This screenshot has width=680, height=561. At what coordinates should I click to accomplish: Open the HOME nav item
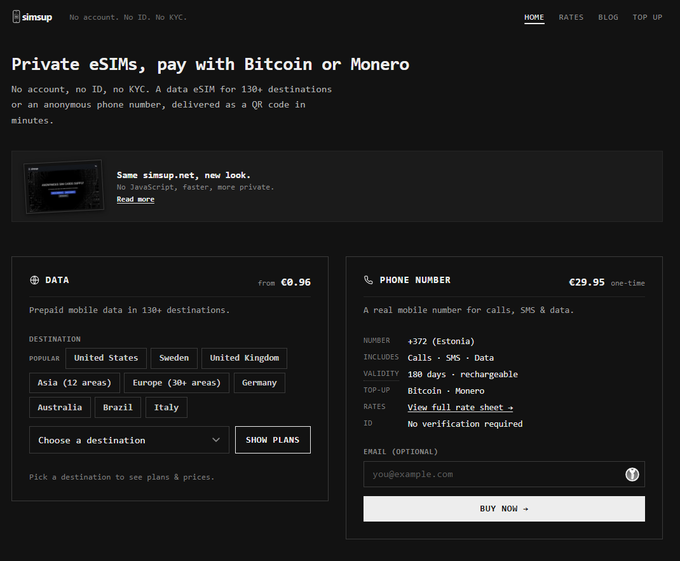534,17
